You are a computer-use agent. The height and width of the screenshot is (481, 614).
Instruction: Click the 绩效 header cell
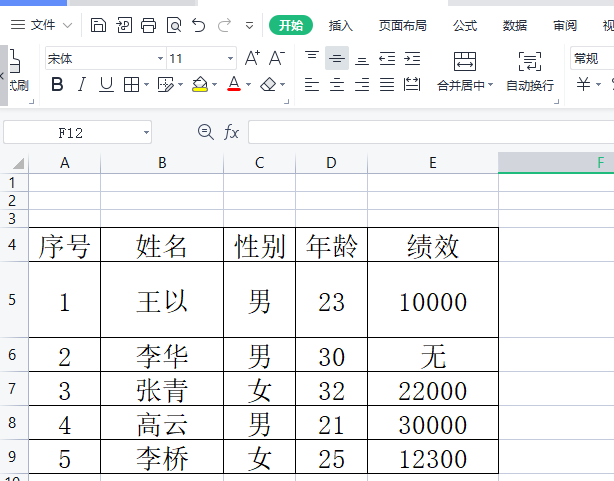click(x=433, y=245)
